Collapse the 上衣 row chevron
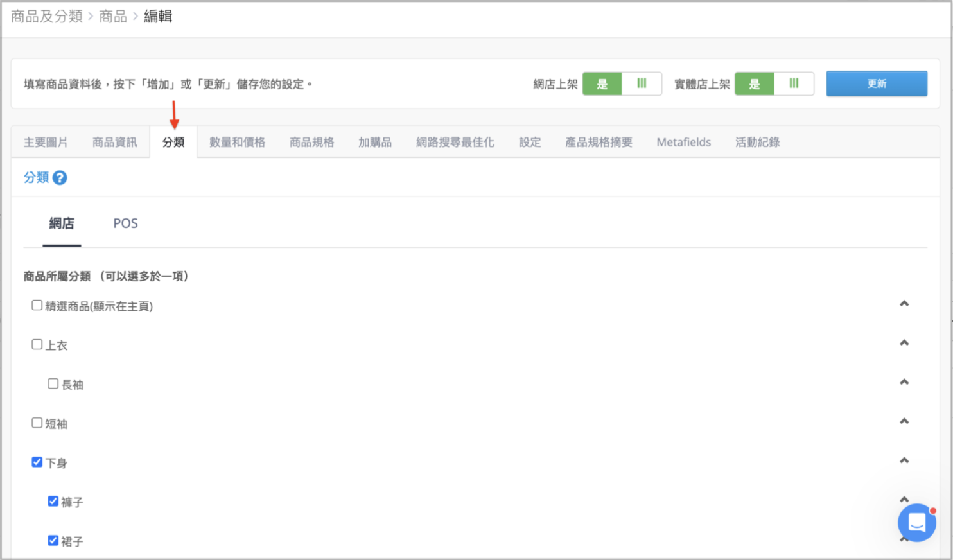This screenshot has height=560, width=953. [904, 343]
